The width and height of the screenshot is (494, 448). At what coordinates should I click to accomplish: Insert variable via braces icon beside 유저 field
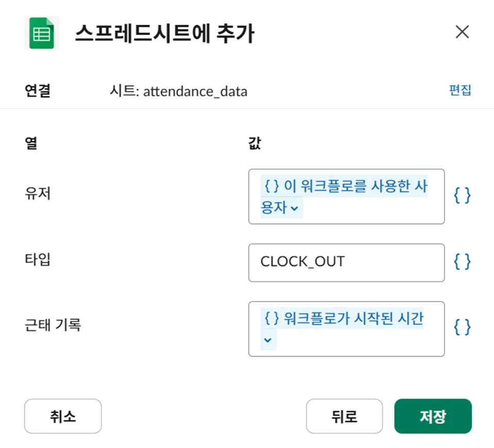[x=462, y=195]
